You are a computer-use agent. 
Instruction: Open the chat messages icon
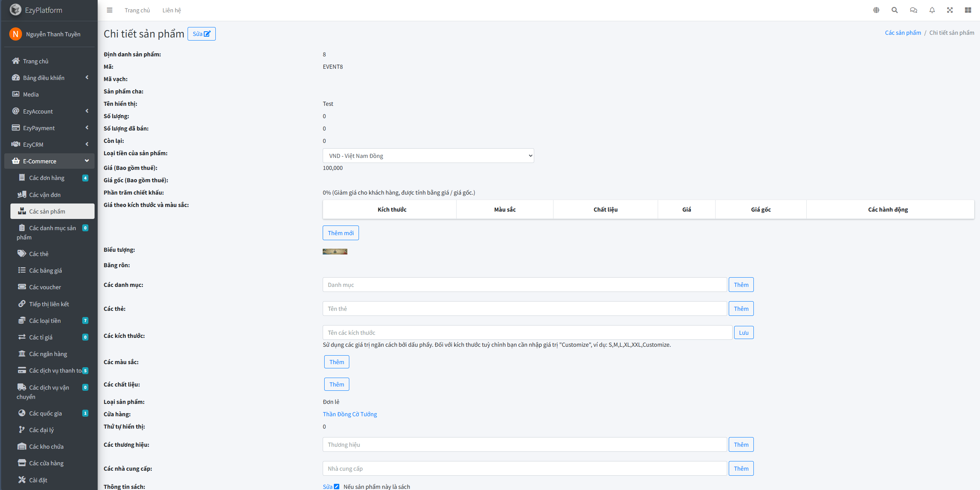913,10
